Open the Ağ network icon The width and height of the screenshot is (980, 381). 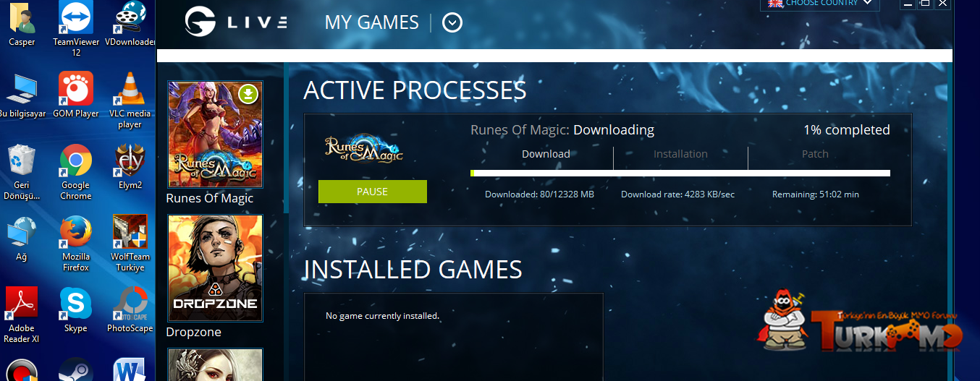point(22,239)
